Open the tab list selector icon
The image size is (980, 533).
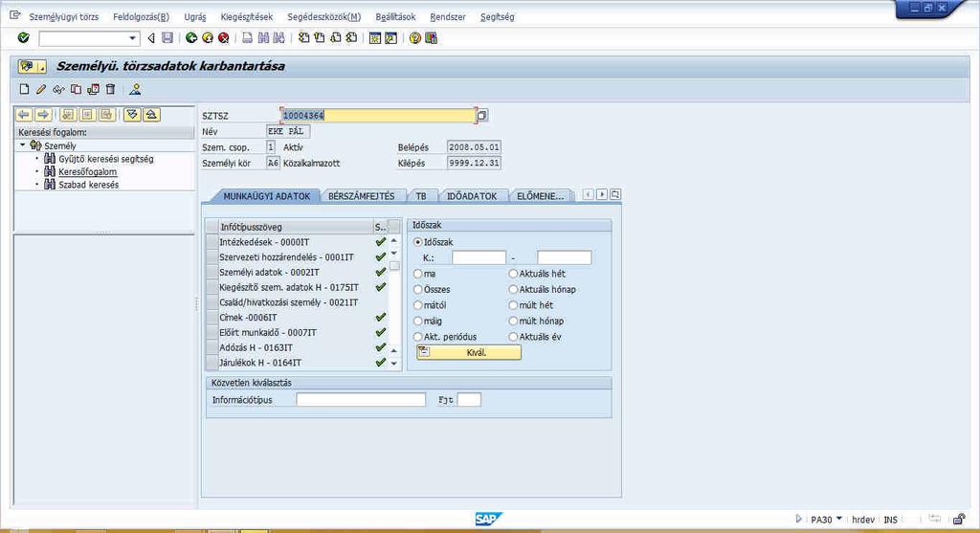tap(615, 194)
